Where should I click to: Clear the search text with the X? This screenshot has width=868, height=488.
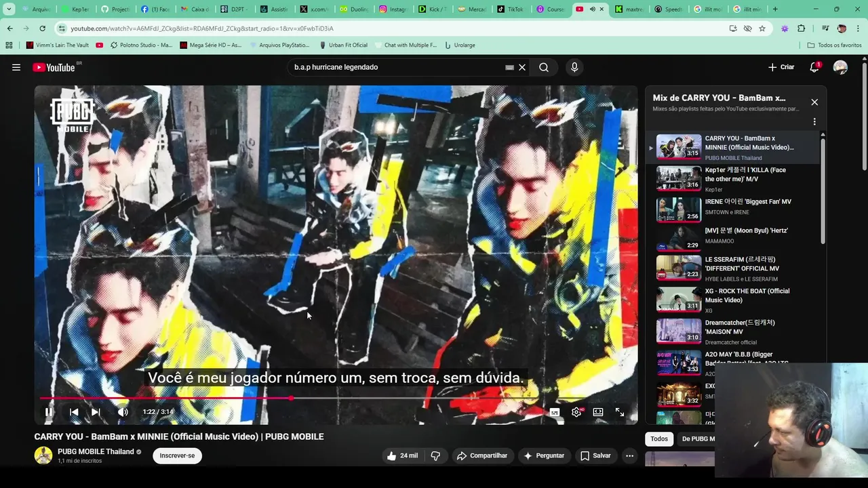point(522,67)
